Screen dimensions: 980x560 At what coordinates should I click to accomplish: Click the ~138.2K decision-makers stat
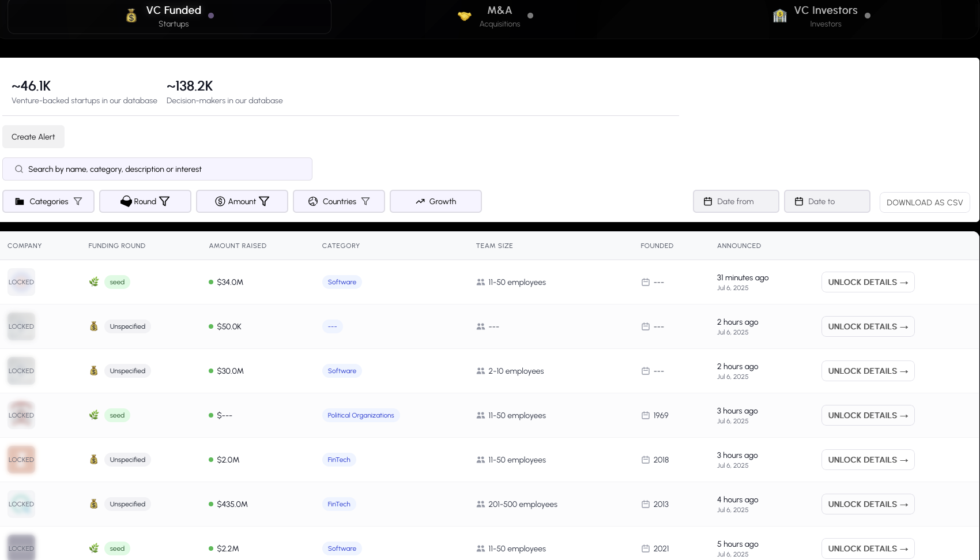[225, 92]
